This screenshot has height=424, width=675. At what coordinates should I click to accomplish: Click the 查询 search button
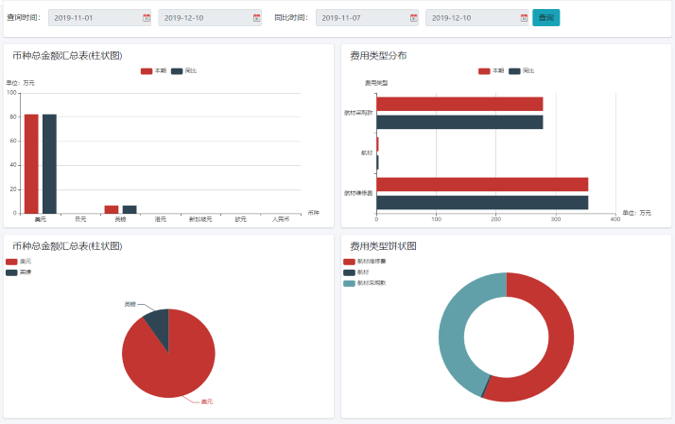(x=546, y=18)
